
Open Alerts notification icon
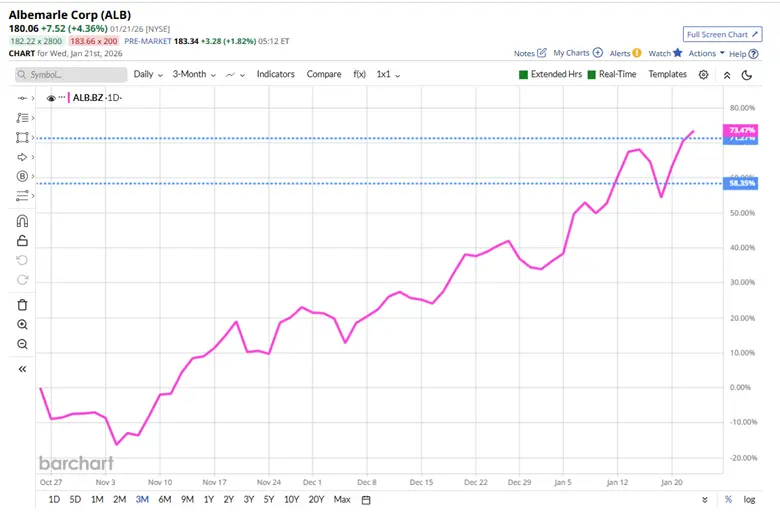[637, 53]
